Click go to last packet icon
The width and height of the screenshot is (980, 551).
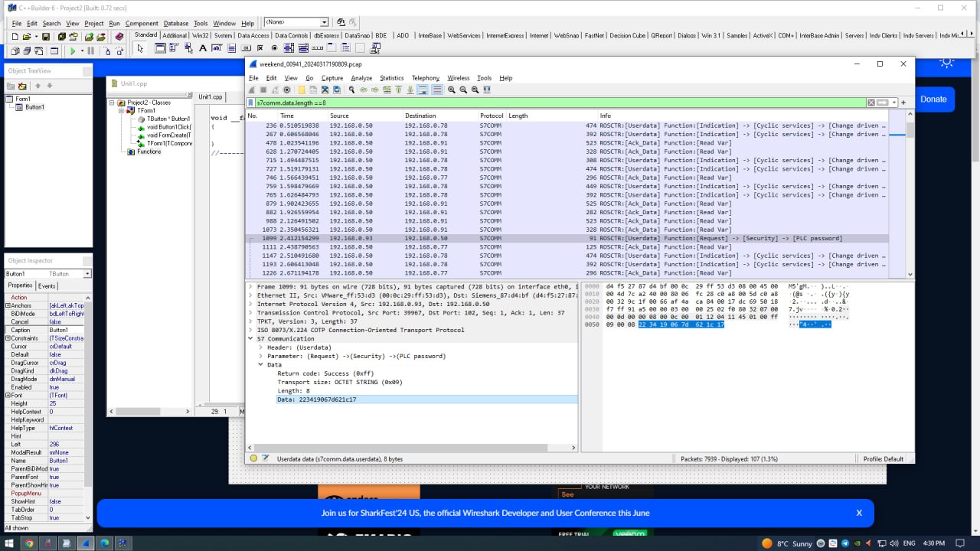[410, 90]
